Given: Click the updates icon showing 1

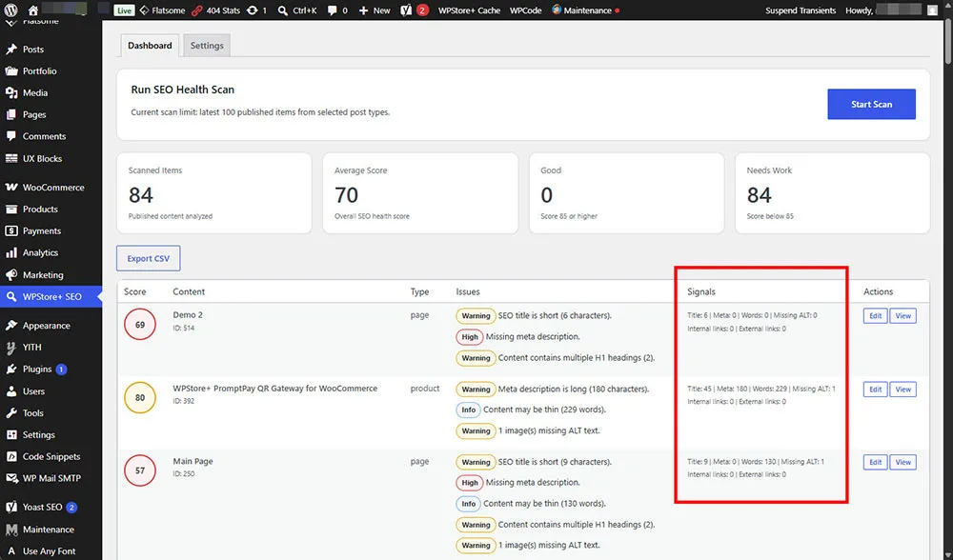Looking at the screenshot, I should [x=256, y=10].
